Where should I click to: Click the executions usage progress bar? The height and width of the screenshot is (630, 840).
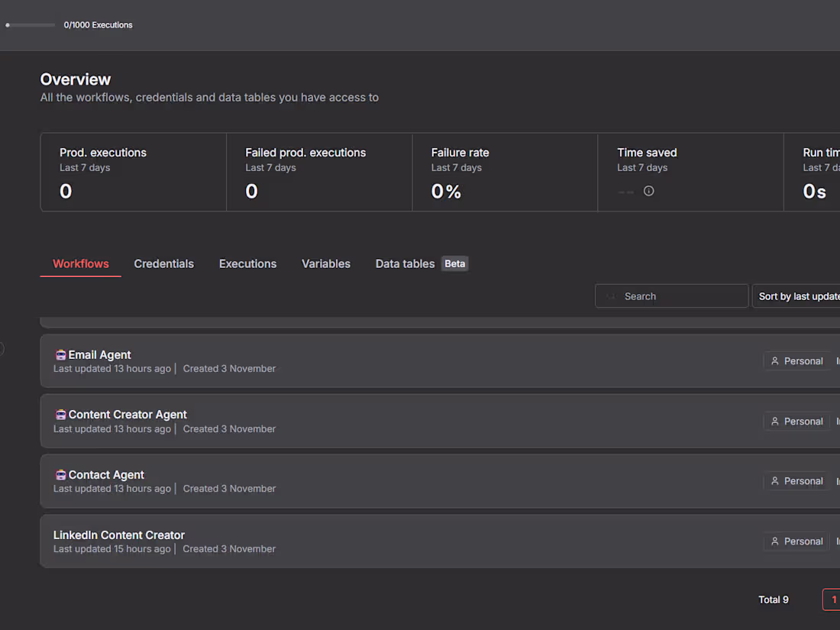[31, 25]
